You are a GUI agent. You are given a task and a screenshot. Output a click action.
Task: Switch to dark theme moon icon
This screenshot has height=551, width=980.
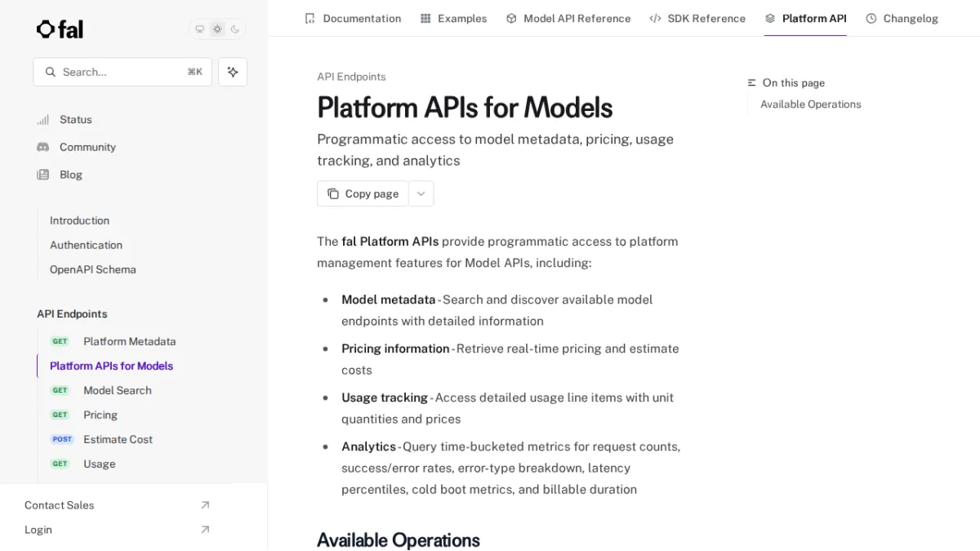click(235, 29)
